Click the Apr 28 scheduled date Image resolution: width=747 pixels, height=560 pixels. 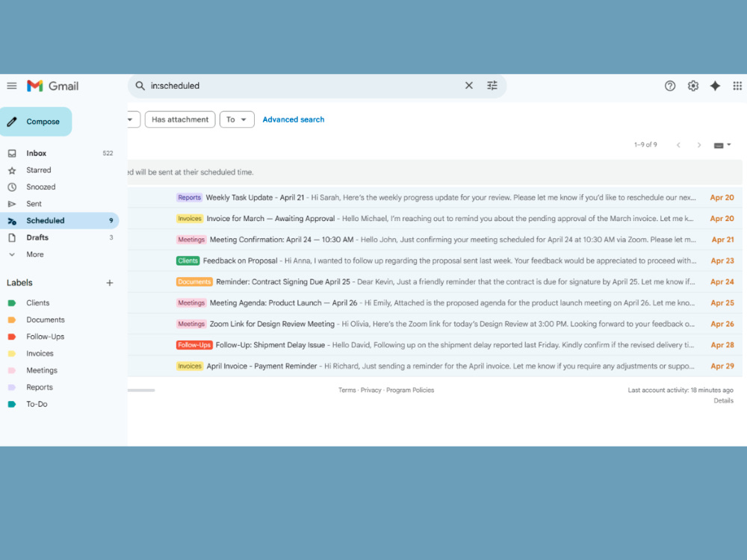pos(722,345)
